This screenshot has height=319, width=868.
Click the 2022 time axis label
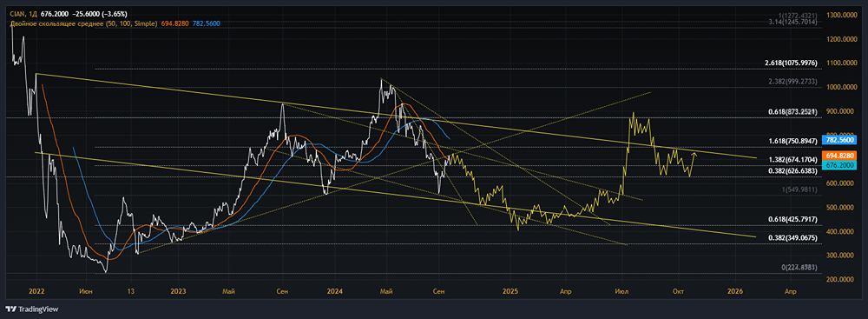point(36,290)
